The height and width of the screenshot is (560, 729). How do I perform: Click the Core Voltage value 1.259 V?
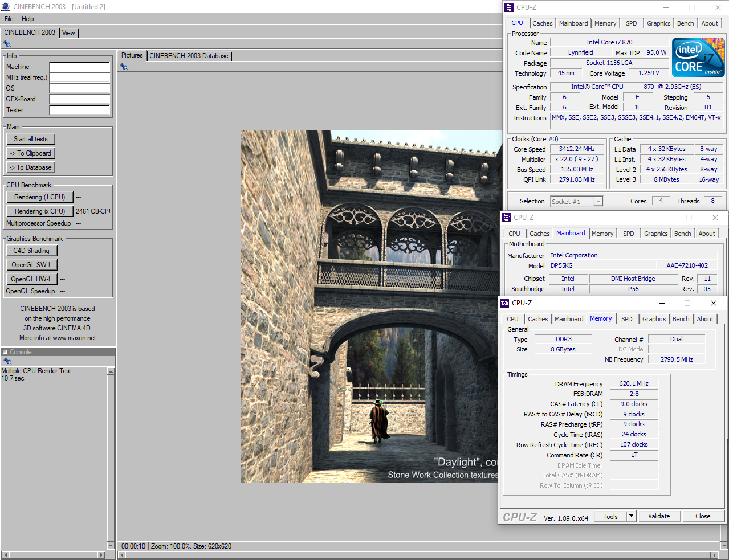click(x=649, y=73)
